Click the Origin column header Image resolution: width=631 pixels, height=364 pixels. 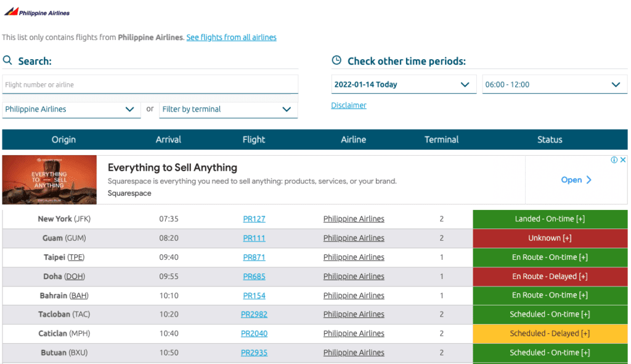pyautogui.click(x=63, y=140)
